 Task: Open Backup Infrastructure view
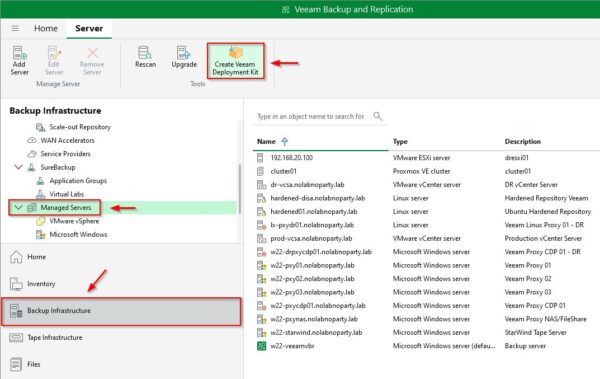point(121,311)
